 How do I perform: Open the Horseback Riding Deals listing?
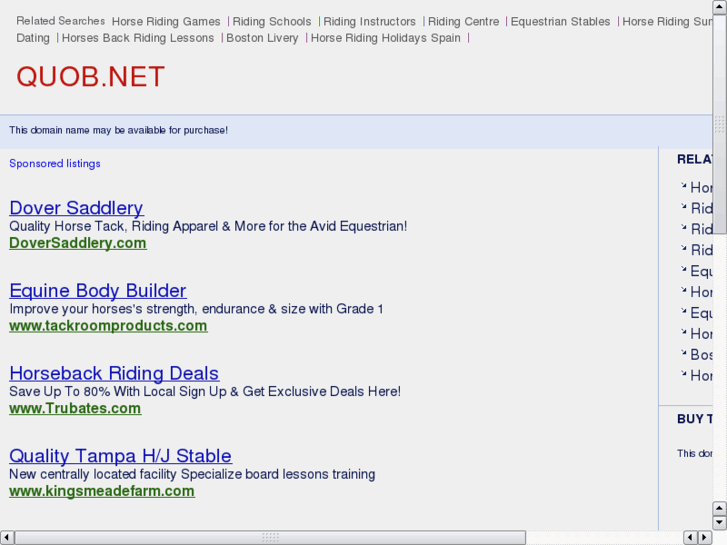click(114, 373)
